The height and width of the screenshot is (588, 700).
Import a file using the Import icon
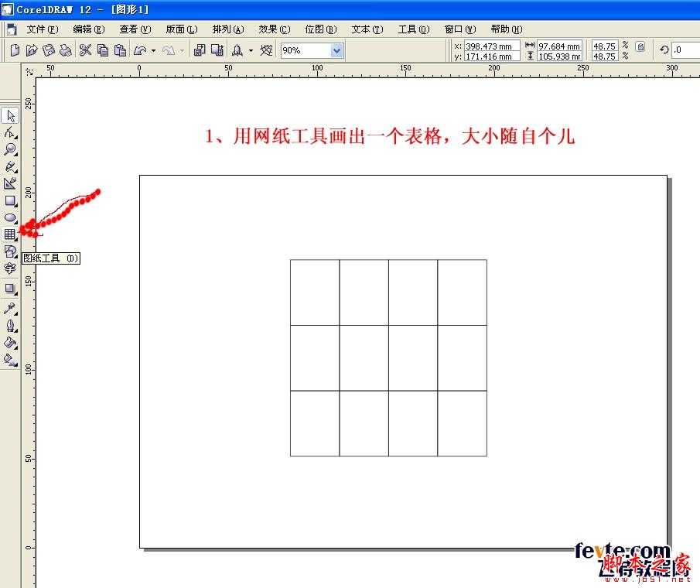(200, 50)
